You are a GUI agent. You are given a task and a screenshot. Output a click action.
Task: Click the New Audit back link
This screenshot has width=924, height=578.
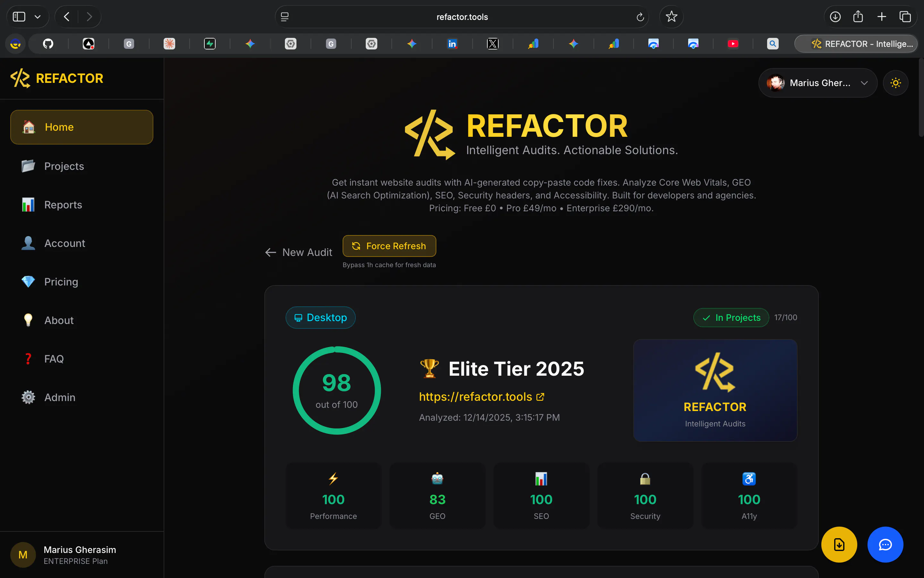(299, 252)
